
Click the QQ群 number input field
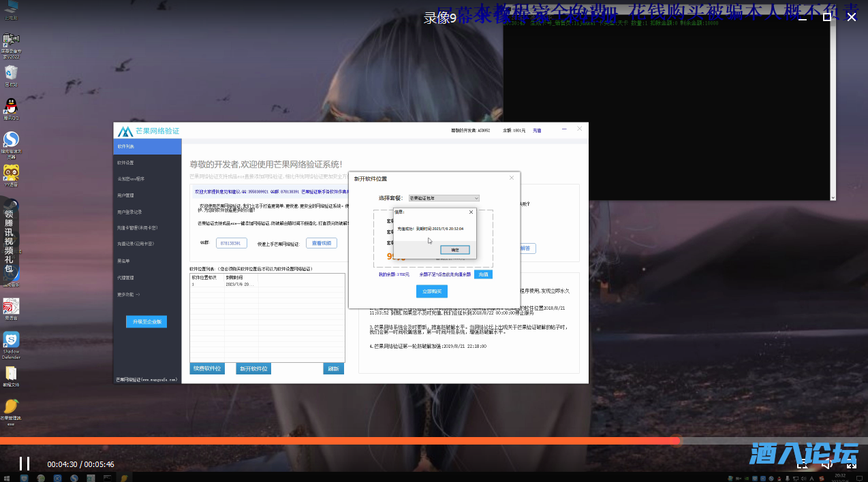[x=231, y=243]
